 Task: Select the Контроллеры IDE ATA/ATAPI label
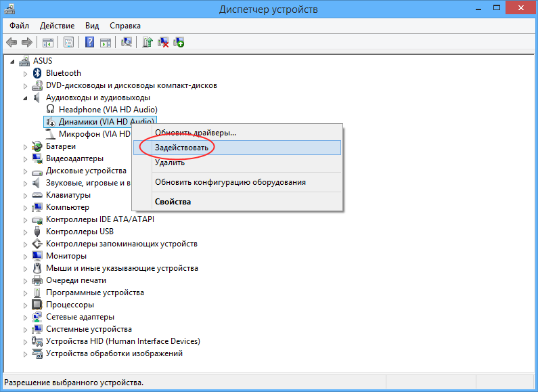[100, 219]
